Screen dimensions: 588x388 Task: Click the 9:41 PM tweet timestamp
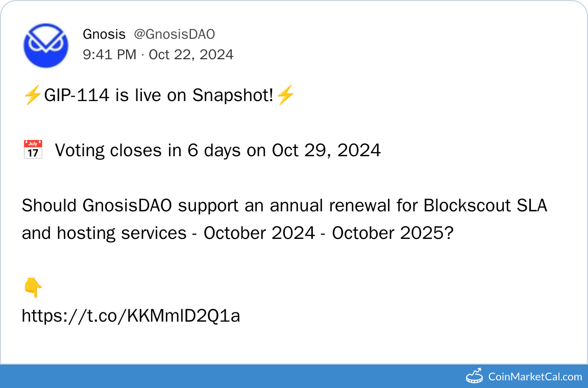(x=109, y=54)
